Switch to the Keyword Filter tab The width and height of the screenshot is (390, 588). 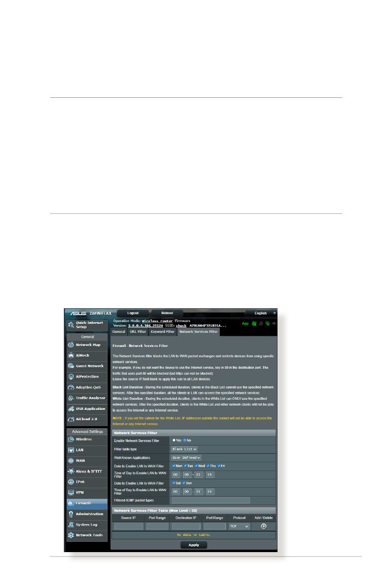pos(163,332)
